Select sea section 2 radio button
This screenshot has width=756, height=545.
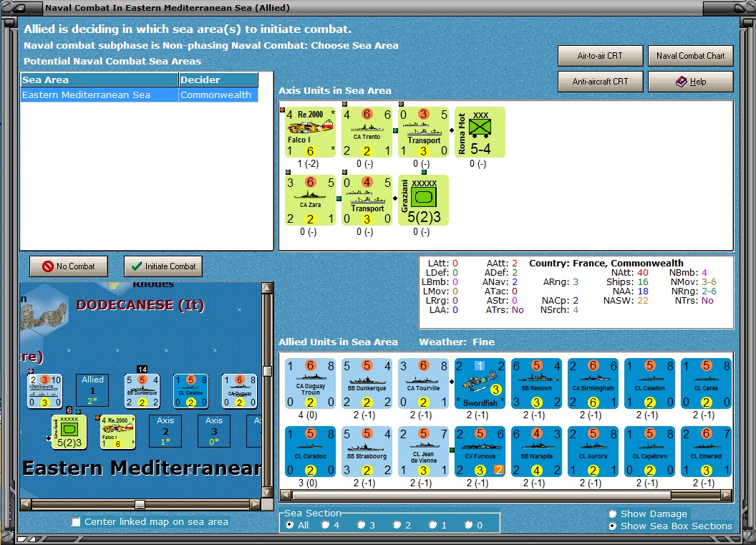point(397,525)
